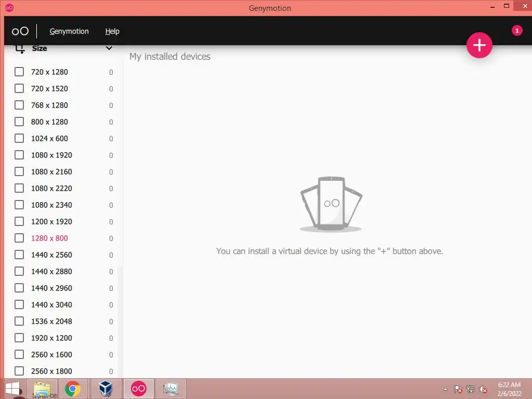Open the Help menu
This screenshot has width=532, height=399.
112,31
